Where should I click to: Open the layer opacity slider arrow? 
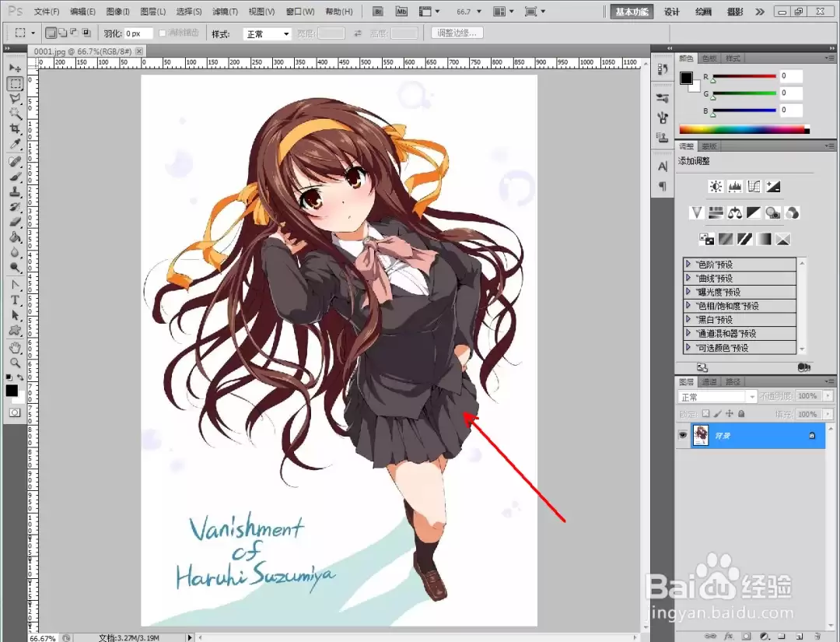tap(828, 396)
